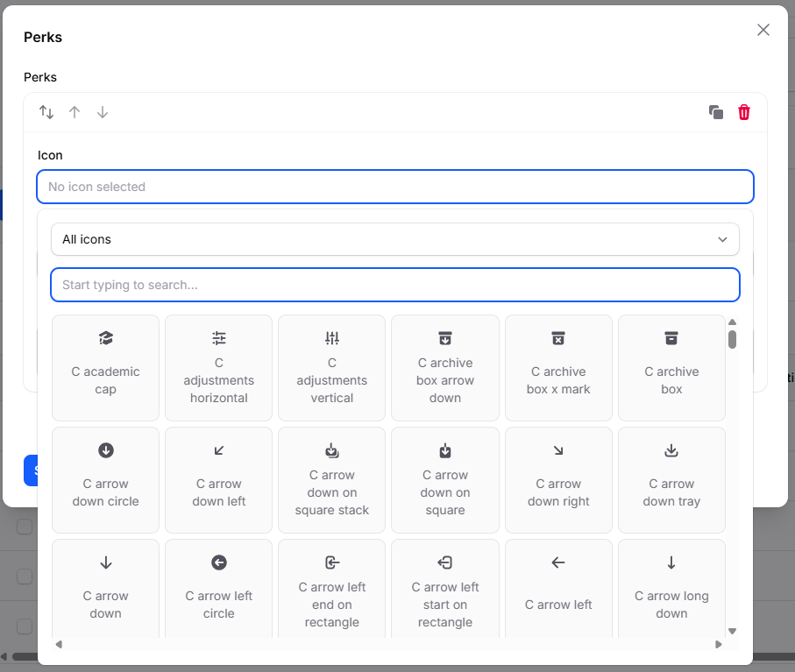Select the C arrow down circle icon
Viewport: 795px width, 672px height.
105,480
